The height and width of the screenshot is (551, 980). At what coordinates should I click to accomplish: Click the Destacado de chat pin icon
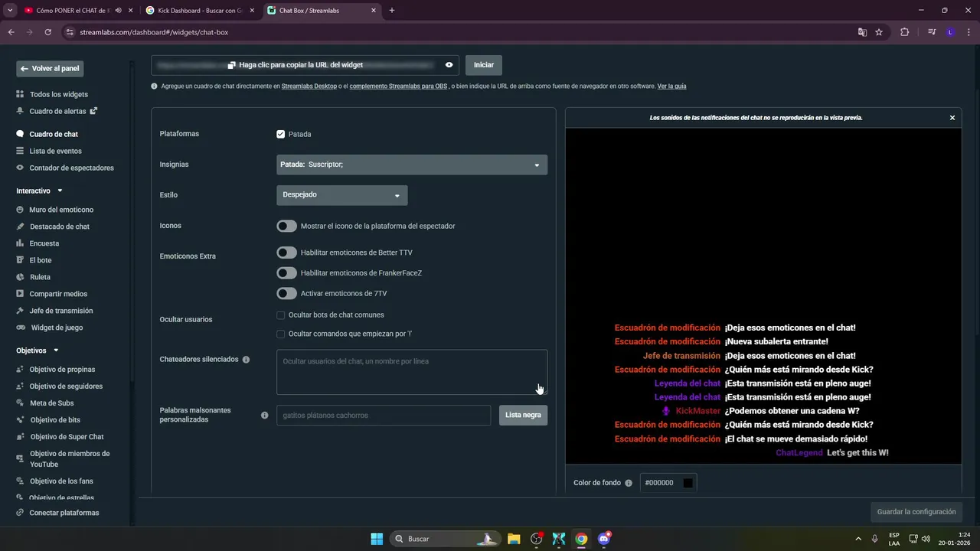click(x=20, y=227)
